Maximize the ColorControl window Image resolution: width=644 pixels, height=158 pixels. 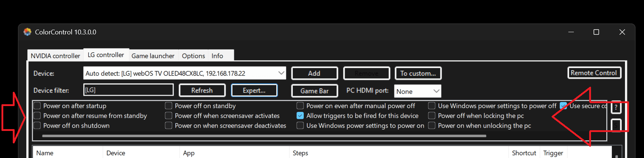[x=596, y=32]
